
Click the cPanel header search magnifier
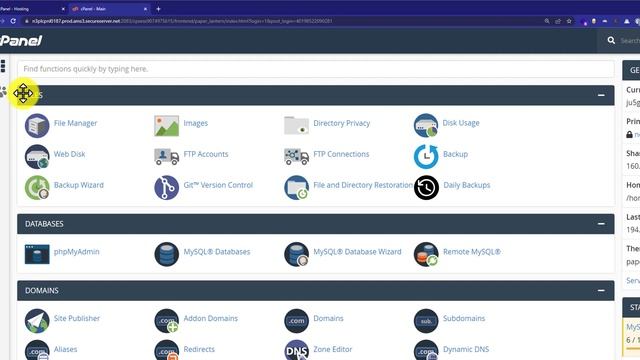pyautogui.click(x=611, y=40)
